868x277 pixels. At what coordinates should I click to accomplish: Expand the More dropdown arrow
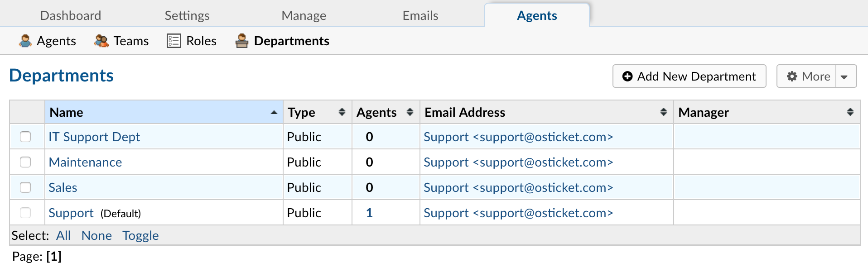[844, 77]
